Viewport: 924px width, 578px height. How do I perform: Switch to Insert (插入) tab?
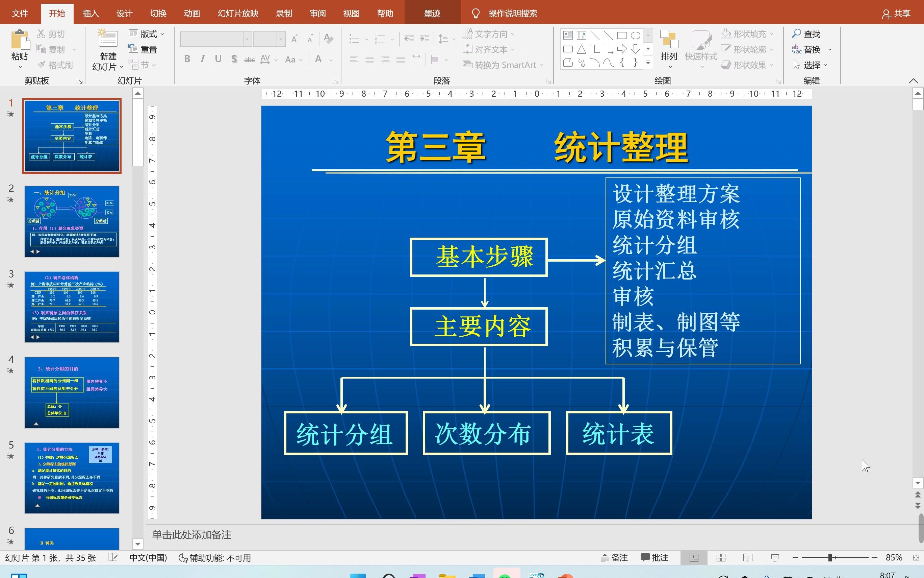point(91,14)
